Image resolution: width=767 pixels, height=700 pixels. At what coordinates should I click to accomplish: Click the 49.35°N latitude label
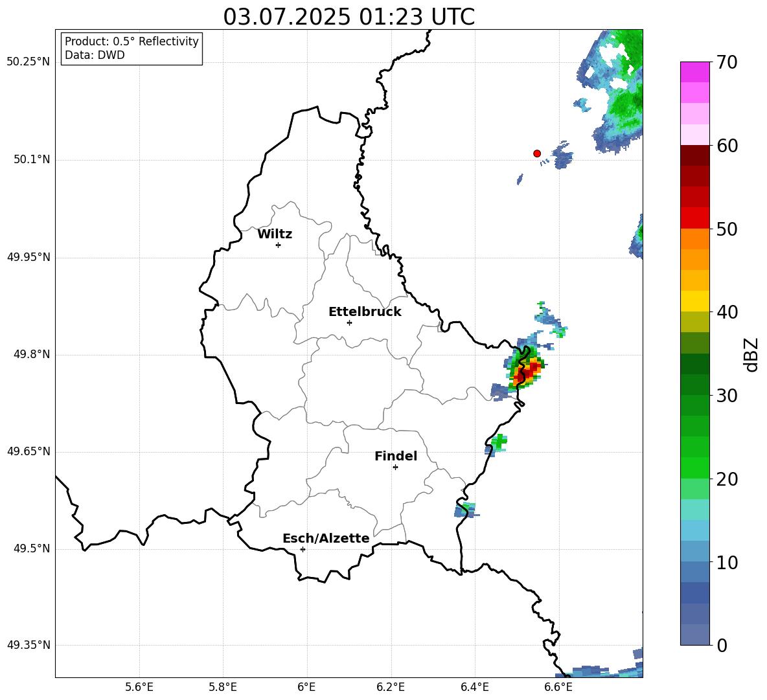29,645
